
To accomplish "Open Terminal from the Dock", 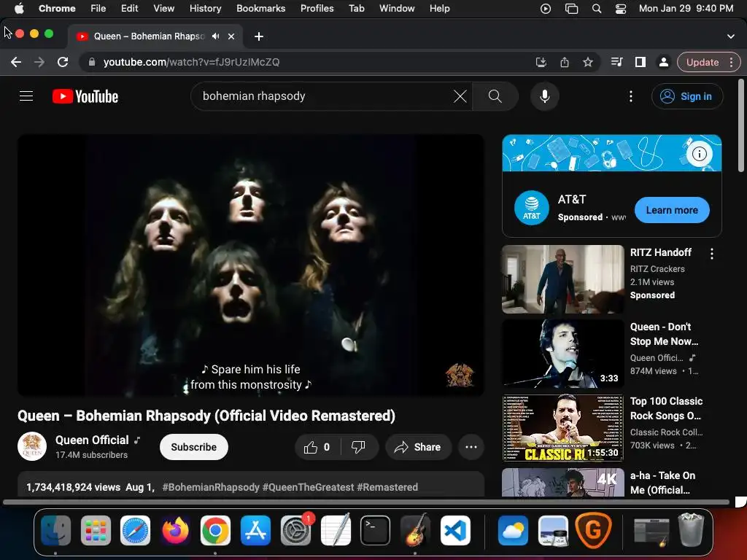I will (x=375, y=530).
